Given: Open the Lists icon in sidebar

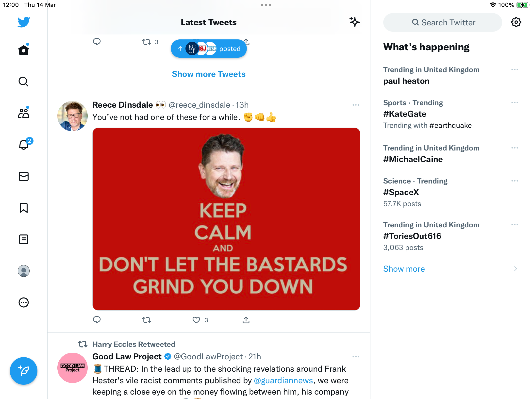Looking at the screenshot, I should (x=24, y=239).
